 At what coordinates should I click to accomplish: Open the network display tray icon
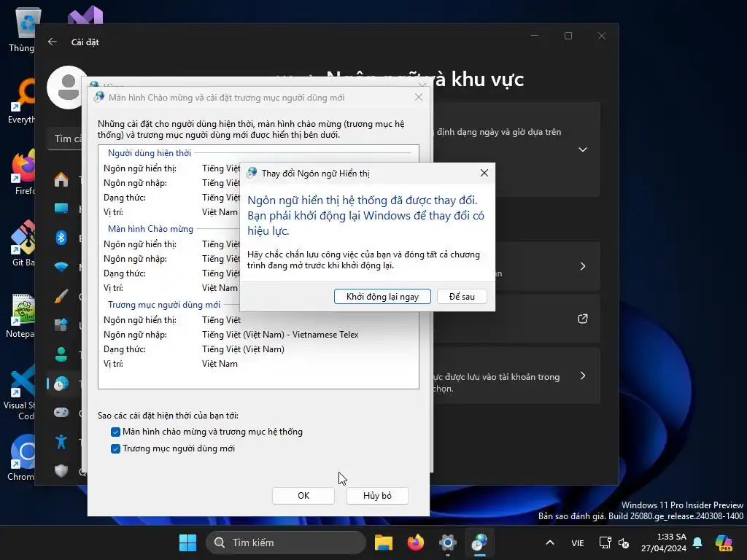click(x=605, y=542)
